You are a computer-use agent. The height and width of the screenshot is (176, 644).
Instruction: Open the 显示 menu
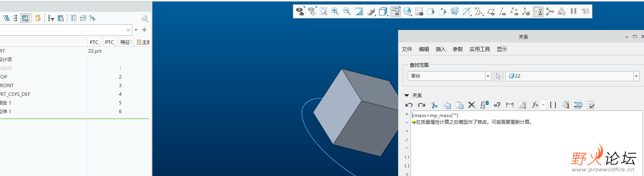click(x=502, y=49)
